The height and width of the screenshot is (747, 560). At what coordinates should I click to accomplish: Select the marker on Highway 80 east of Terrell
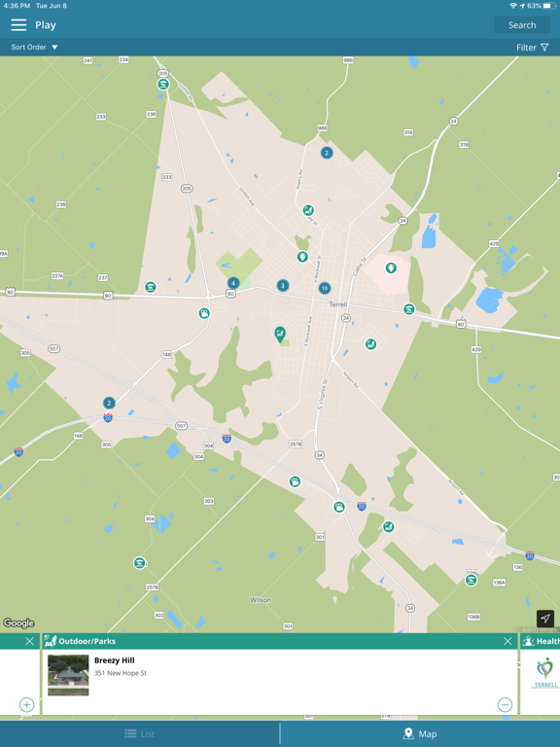click(408, 309)
